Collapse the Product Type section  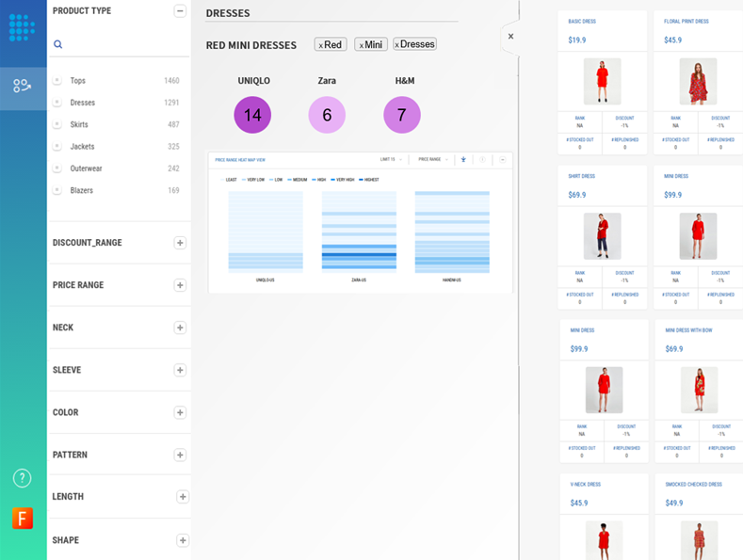[180, 11]
